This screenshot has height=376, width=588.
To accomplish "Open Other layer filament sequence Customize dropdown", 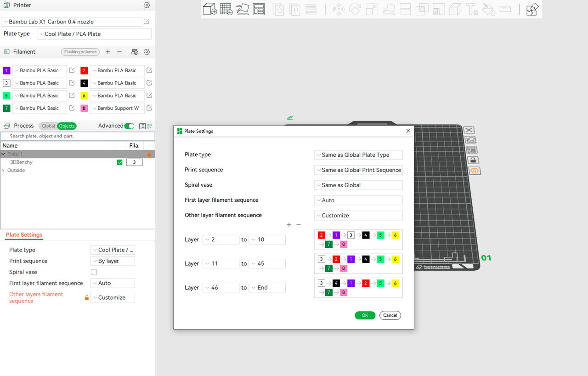I will click(358, 216).
